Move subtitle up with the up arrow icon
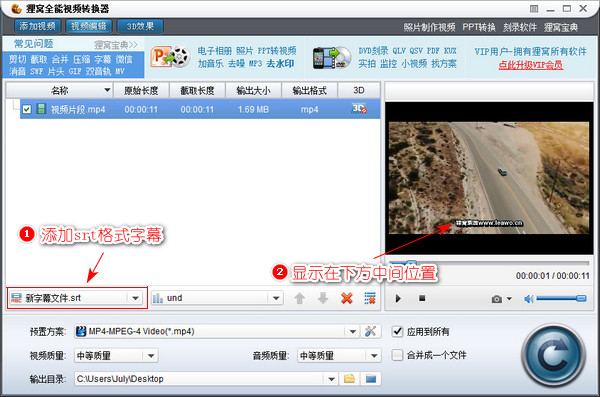This screenshot has height=397, width=600. 300,298
